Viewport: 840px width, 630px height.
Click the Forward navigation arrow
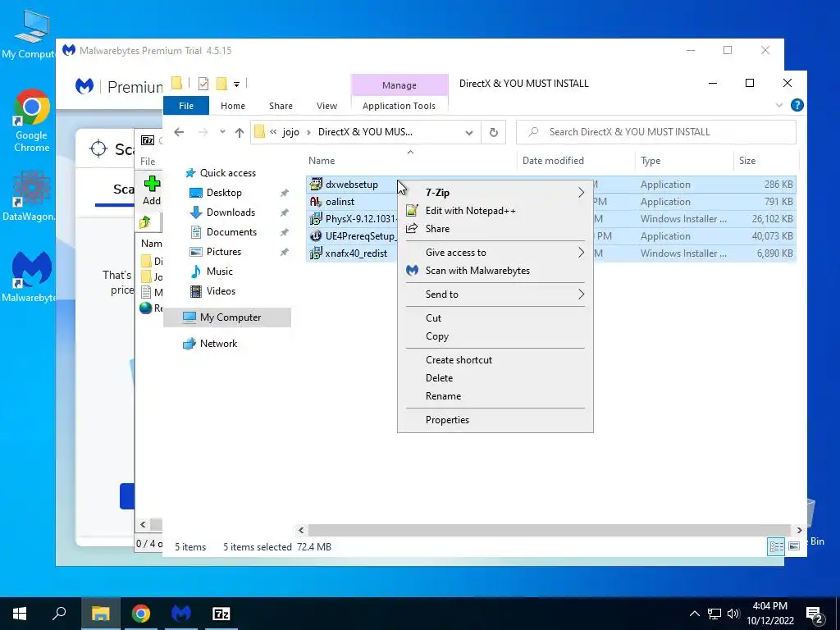203,132
